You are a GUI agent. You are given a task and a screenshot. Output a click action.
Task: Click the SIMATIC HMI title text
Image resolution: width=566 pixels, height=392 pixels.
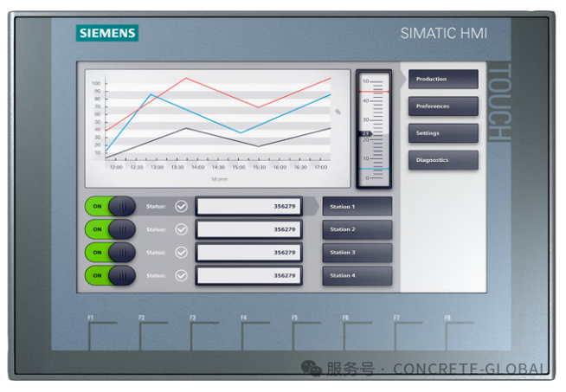pyautogui.click(x=444, y=34)
